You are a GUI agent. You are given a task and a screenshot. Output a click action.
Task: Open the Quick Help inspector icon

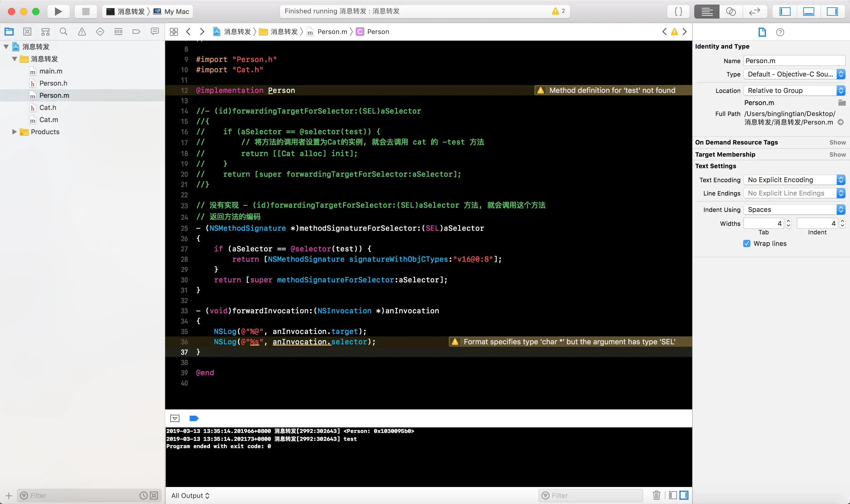(780, 32)
